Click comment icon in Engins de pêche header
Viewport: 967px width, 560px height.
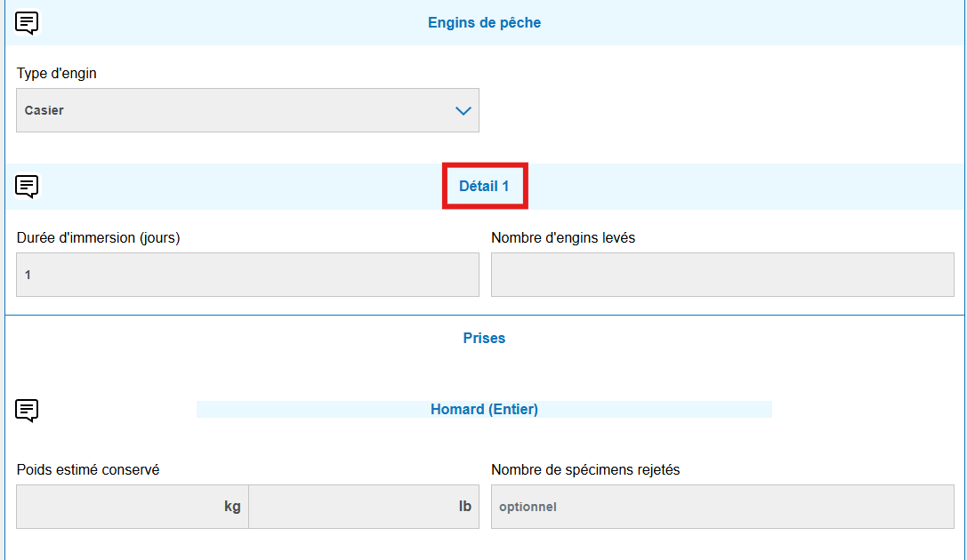[28, 23]
